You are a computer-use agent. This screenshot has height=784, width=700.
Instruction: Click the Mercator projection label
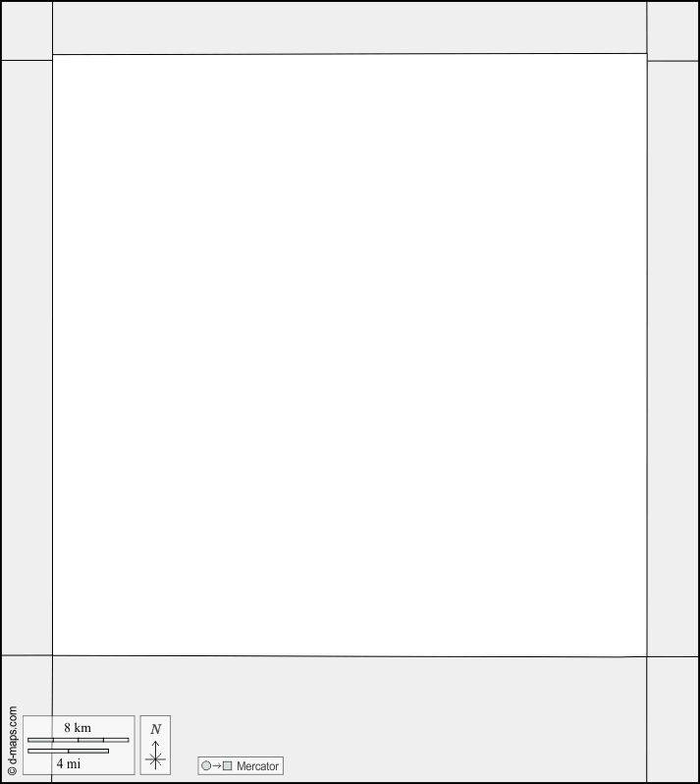(x=257, y=766)
